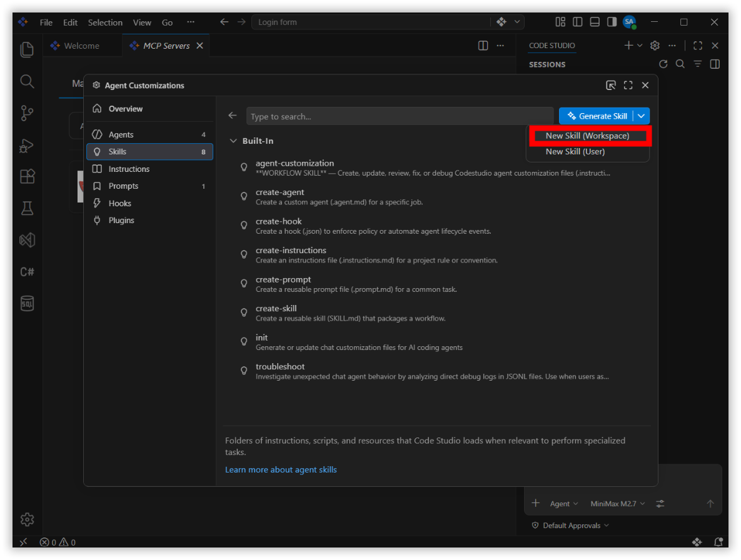
Task: Expand the MiniMax M2.7 model picker
Action: (618, 504)
